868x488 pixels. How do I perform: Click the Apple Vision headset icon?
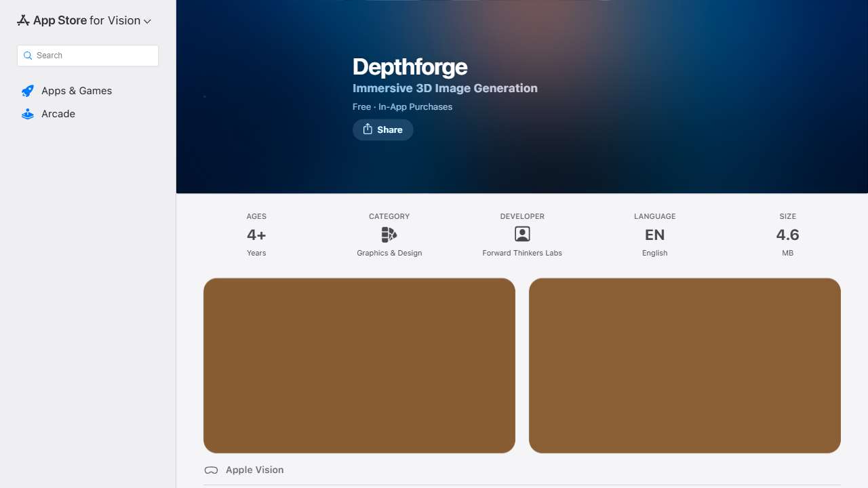211,470
